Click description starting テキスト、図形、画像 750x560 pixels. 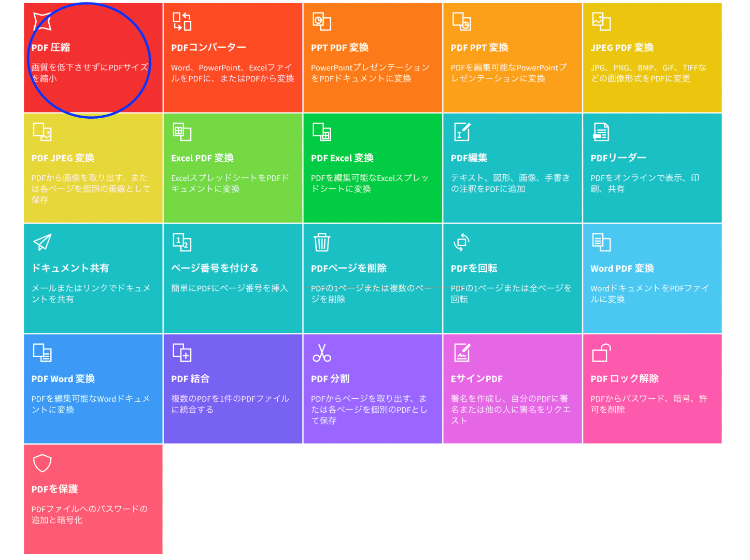(511, 184)
